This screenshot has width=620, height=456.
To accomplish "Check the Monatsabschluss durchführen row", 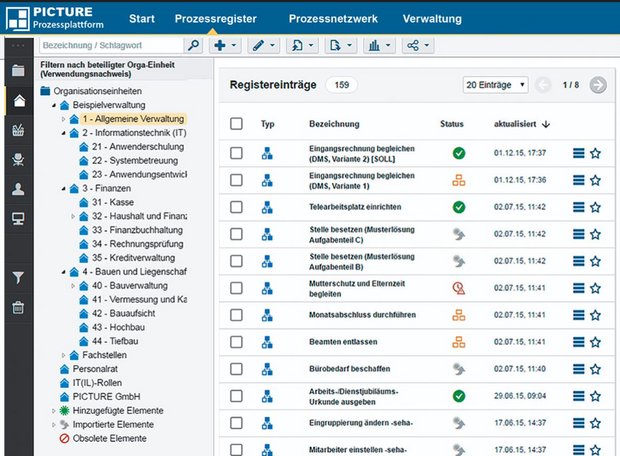I will 236,315.
